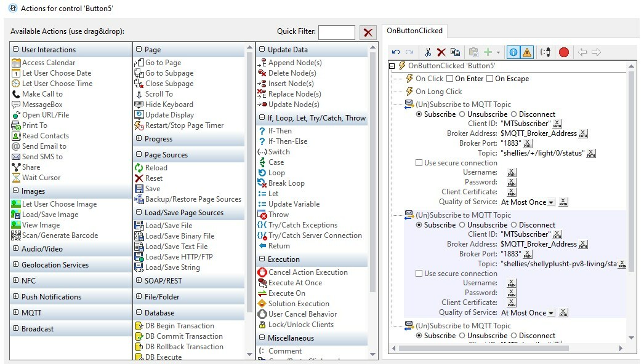
Task: Click scrollbar of Page actions column
Action: click(x=249, y=181)
